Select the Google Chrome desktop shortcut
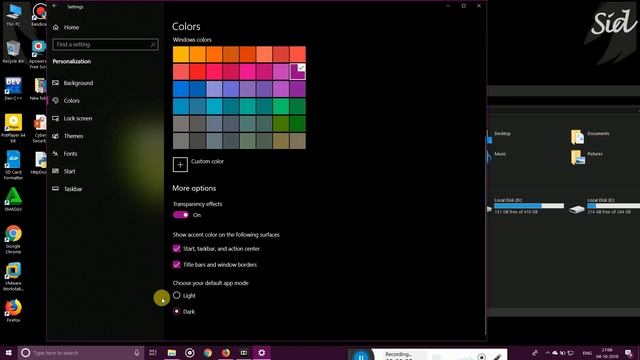Viewport: 640px width, 360px height. click(13, 239)
